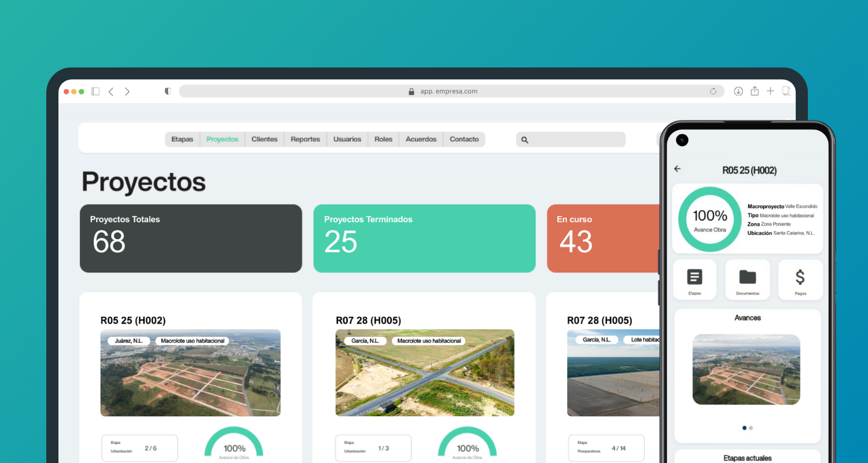This screenshot has height=463, width=868.
Task: Open the browser downloads icon
Action: tap(738, 91)
